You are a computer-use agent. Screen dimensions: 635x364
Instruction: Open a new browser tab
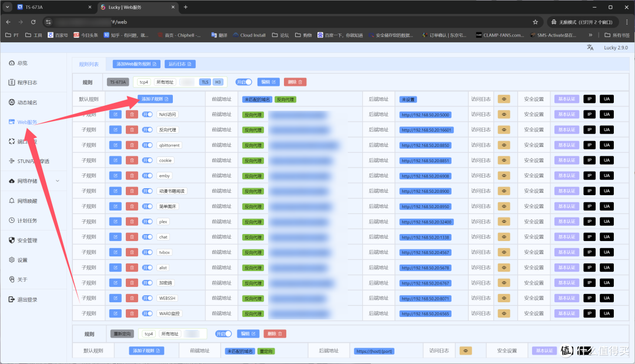[185, 7]
